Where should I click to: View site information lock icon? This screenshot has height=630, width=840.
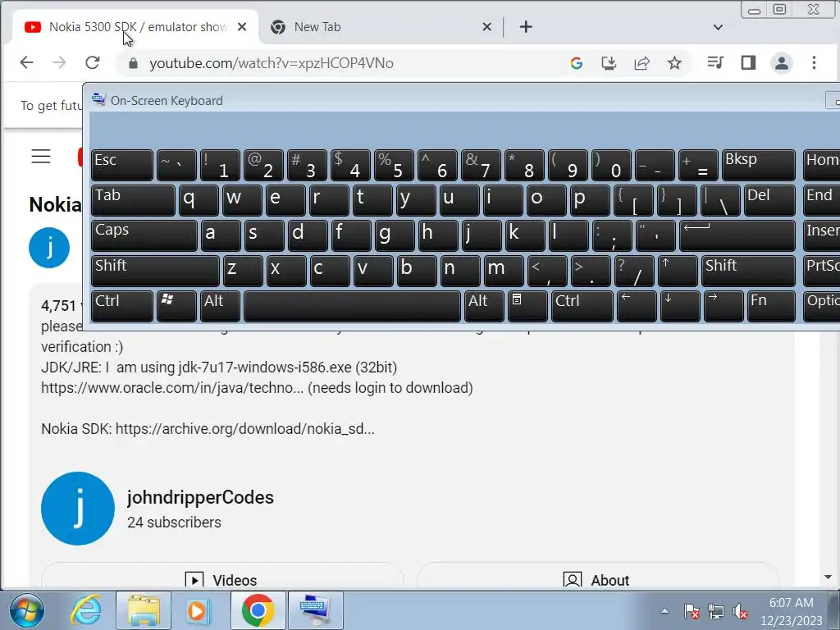coord(134,63)
